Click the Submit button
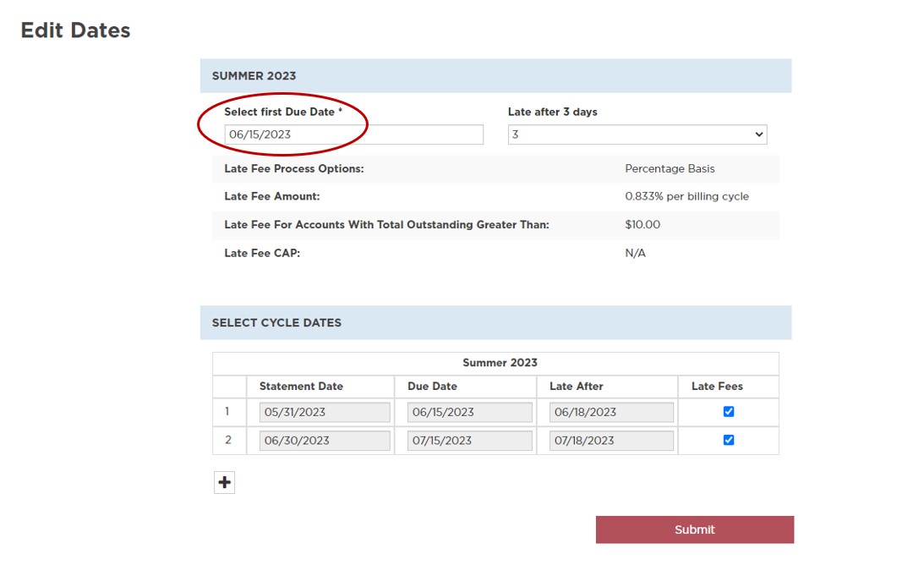 694,529
